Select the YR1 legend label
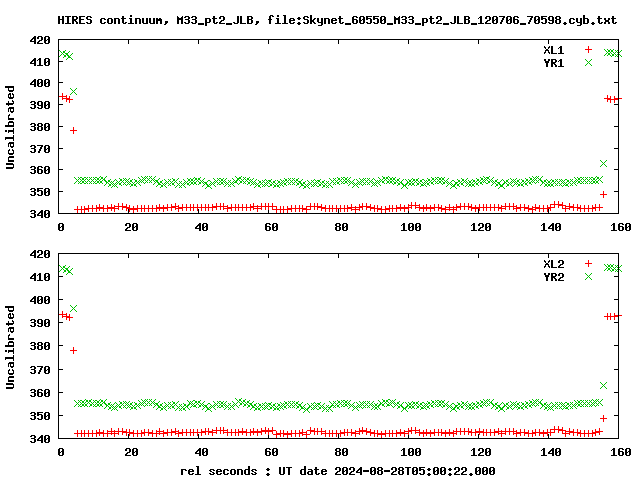 (x=553, y=63)
